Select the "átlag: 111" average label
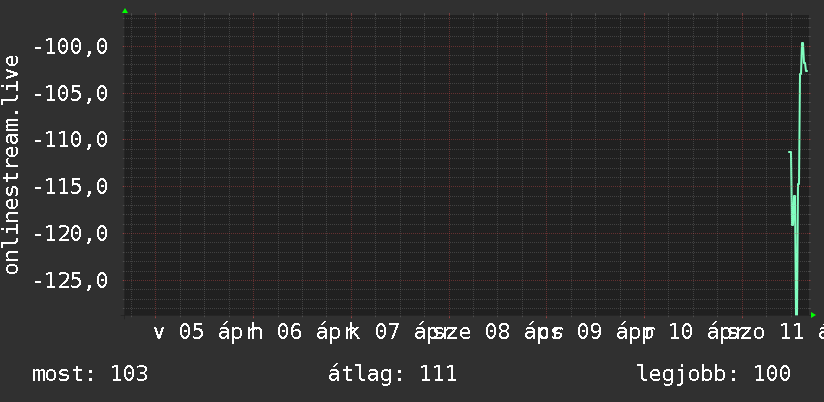This screenshot has height=402, width=824. coord(393,374)
